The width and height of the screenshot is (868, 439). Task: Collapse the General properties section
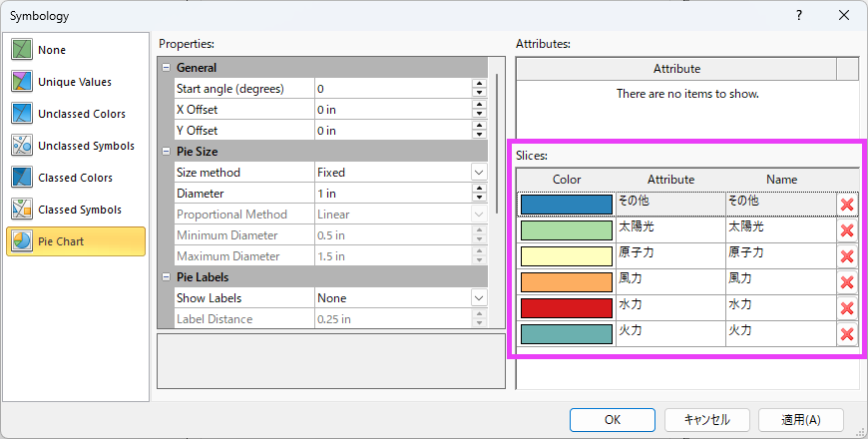pos(166,68)
